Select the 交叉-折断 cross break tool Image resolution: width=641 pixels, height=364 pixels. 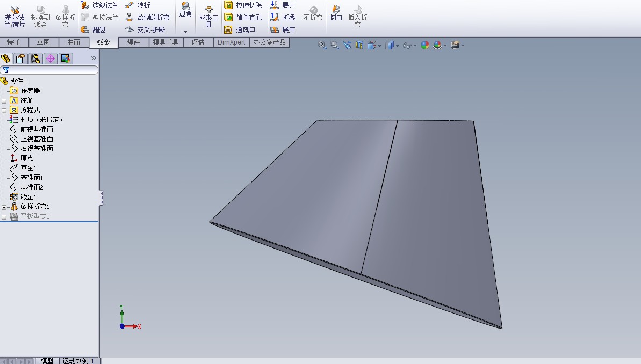coord(145,30)
